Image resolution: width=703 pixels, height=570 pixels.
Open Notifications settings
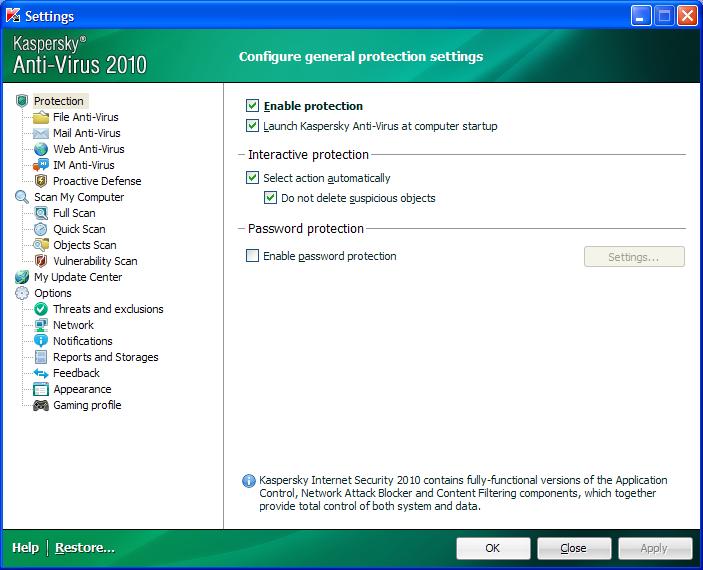click(82, 341)
